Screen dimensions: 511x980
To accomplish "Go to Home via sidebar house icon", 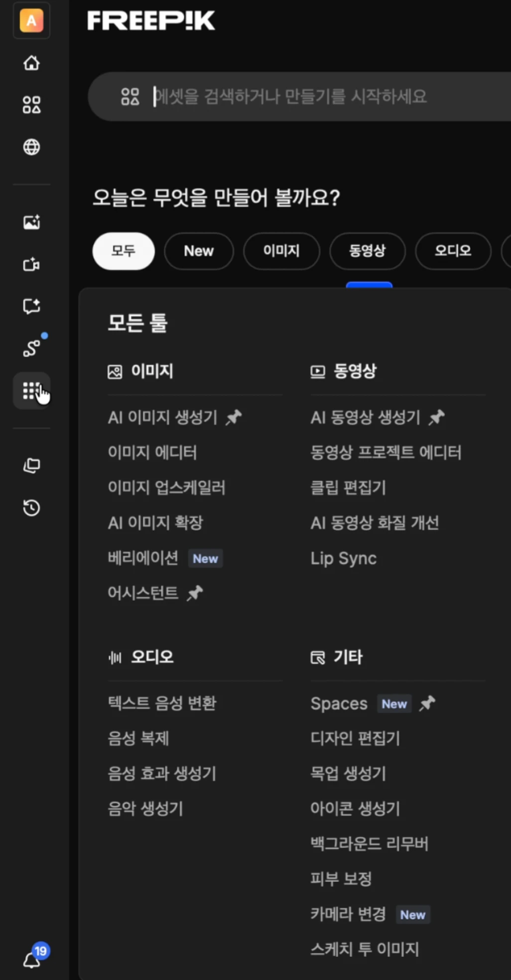I will (x=31, y=63).
